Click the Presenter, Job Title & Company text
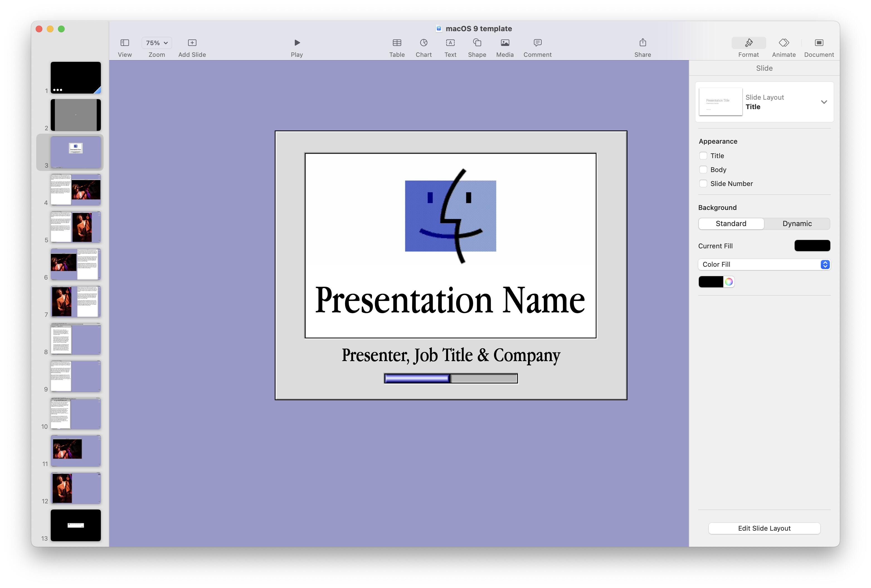The image size is (871, 588). (x=451, y=355)
